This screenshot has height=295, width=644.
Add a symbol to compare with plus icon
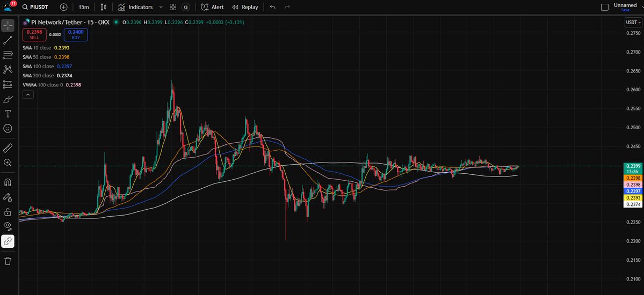63,7
